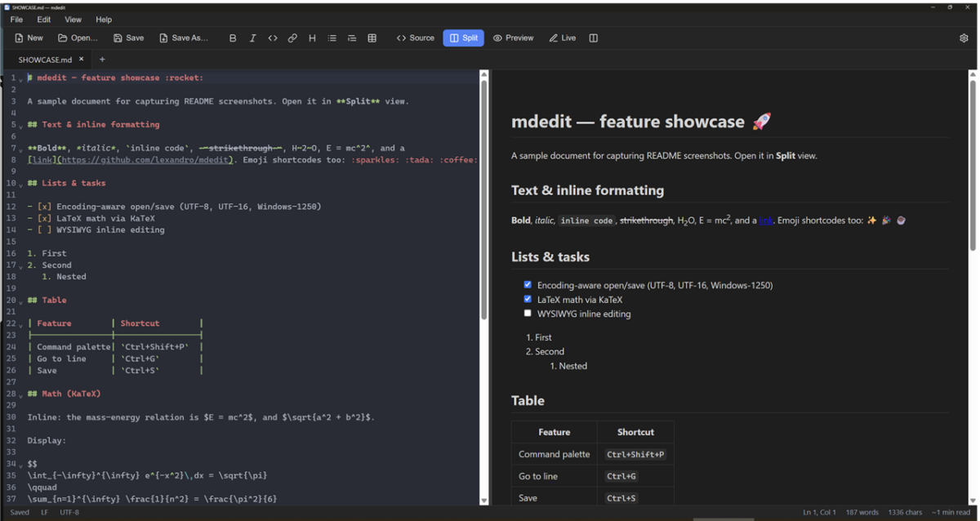
Task: Apply bold formatting from the toolbar
Action: tap(233, 38)
